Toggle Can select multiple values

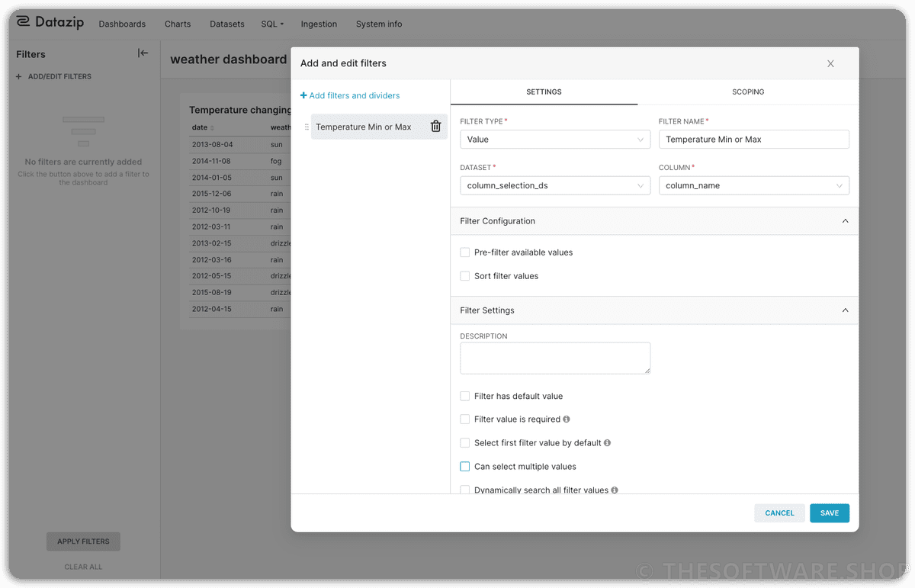(465, 467)
